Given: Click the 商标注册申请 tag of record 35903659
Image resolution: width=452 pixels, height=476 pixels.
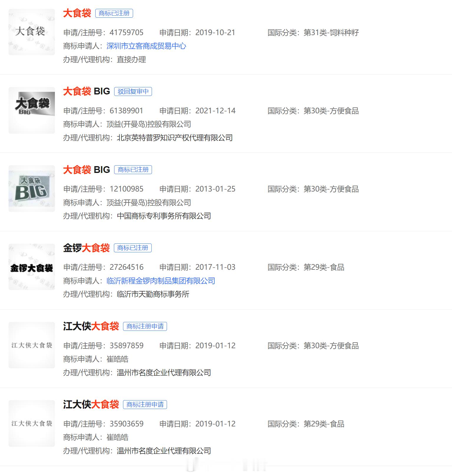Looking at the screenshot, I should pyautogui.click(x=145, y=405).
